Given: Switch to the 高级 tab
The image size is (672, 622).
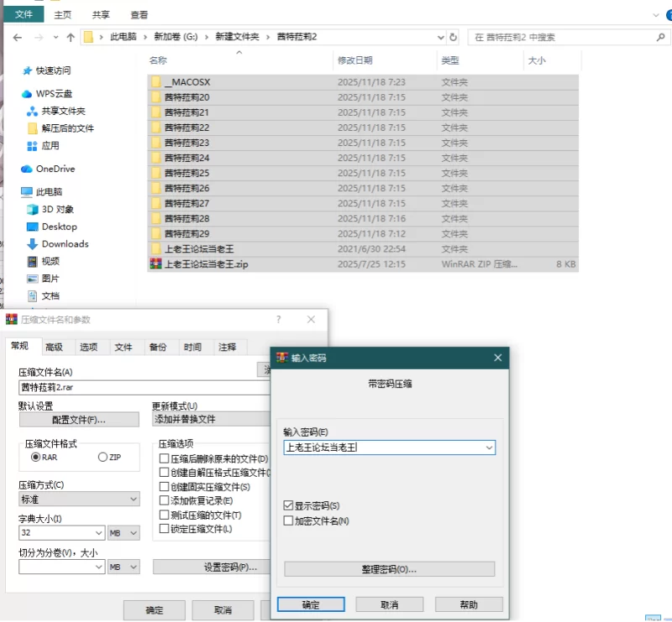Looking at the screenshot, I should 54,348.
